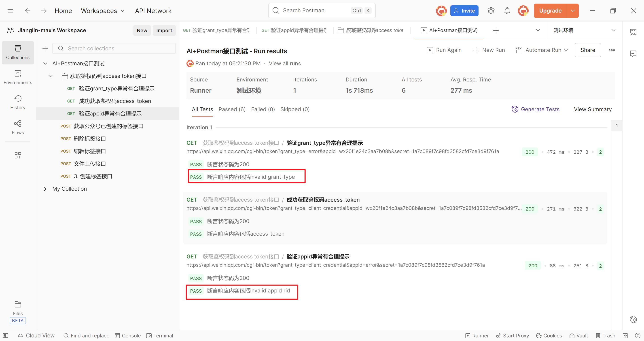Go back with the left arrow
The image size is (644, 341).
point(28,11)
